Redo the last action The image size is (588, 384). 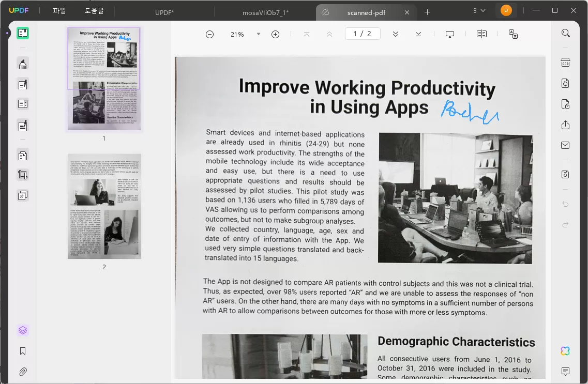(565, 224)
